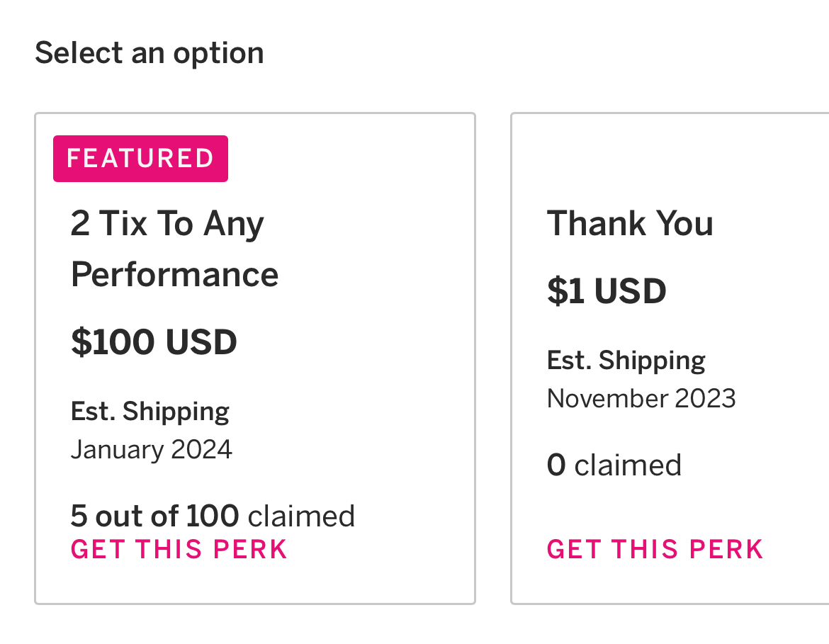Click the "Select an option" heading
This screenshot has height=644, width=829.
pyautogui.click(x=150, y=53)
